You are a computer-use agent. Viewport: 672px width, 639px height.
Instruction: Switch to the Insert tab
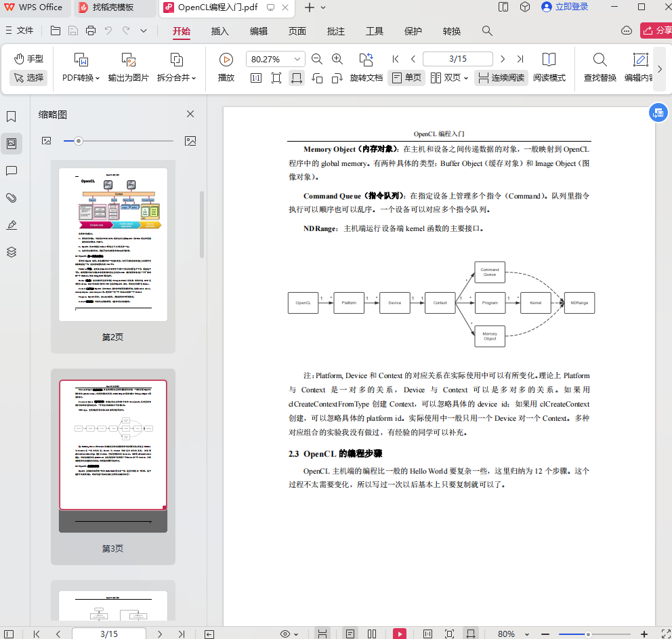click(220, 31)
